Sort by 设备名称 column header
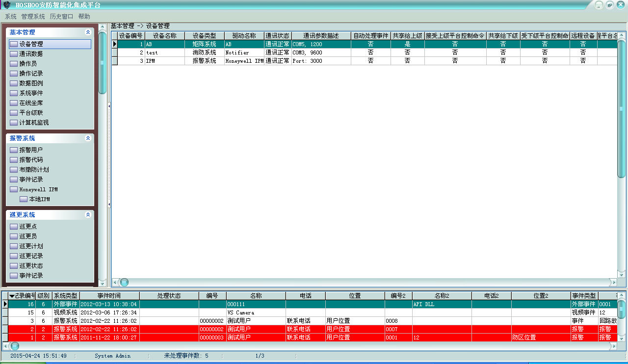 click(164, 36)
